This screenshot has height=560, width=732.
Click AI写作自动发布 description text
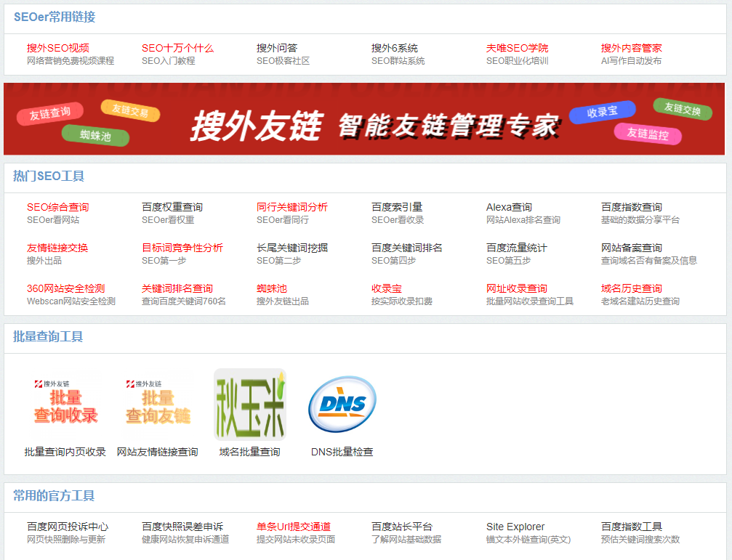[631, 60]
